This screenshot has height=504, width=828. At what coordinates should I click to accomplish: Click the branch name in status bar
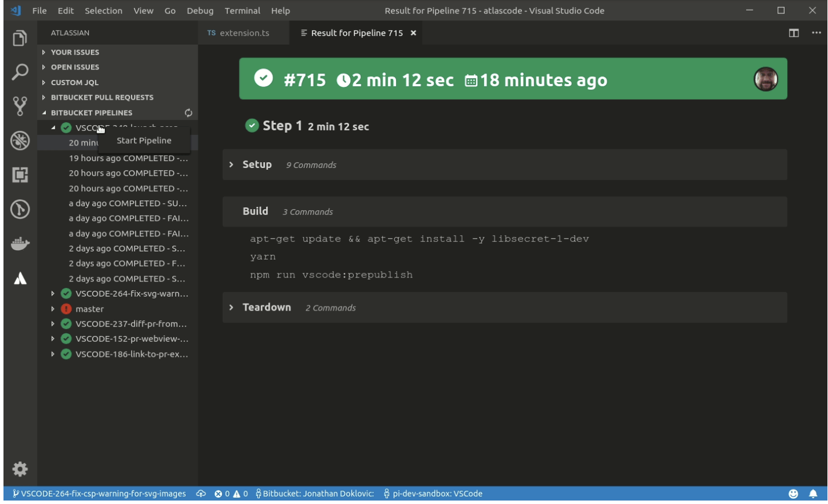99,494
